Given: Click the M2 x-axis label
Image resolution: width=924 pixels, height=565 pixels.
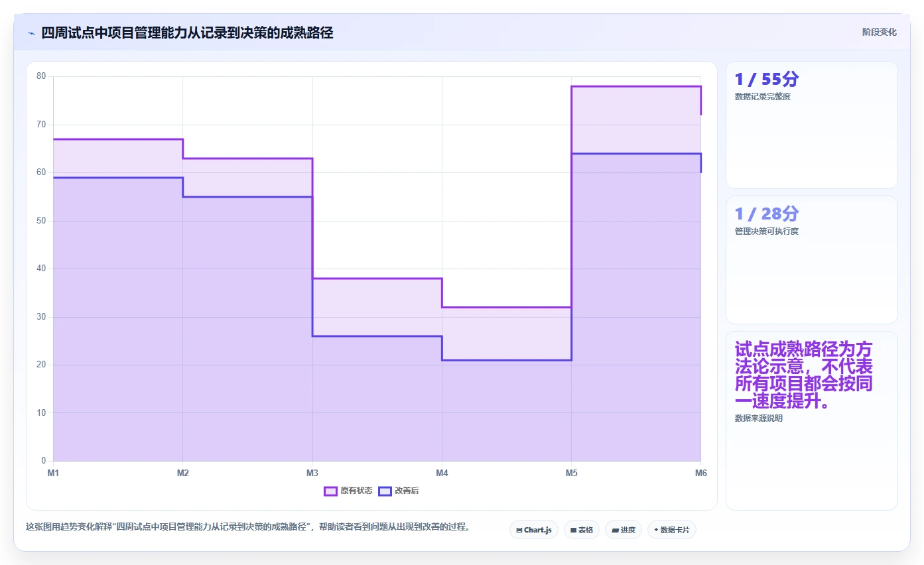Looking at the screenshot, I should (x=182, y=473).
